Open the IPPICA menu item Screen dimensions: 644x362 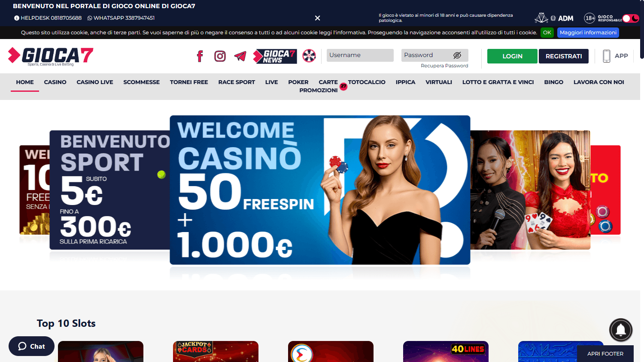click(406, 82)
